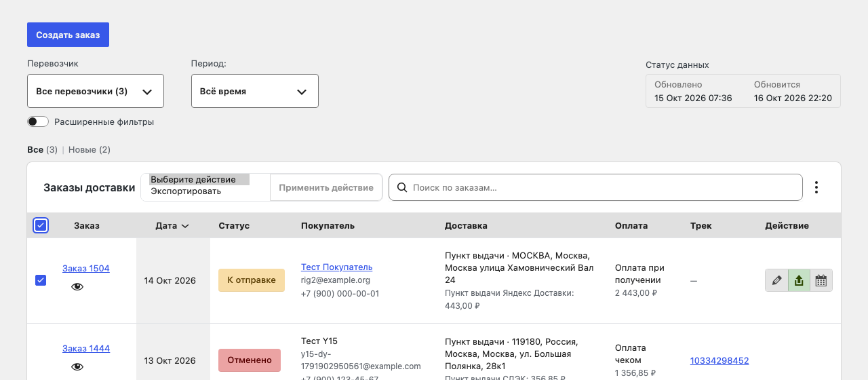The width and height of the screenshot is (868, 380).
Task: Open the three-dot table options menu
Action: (x=816, y=187)
